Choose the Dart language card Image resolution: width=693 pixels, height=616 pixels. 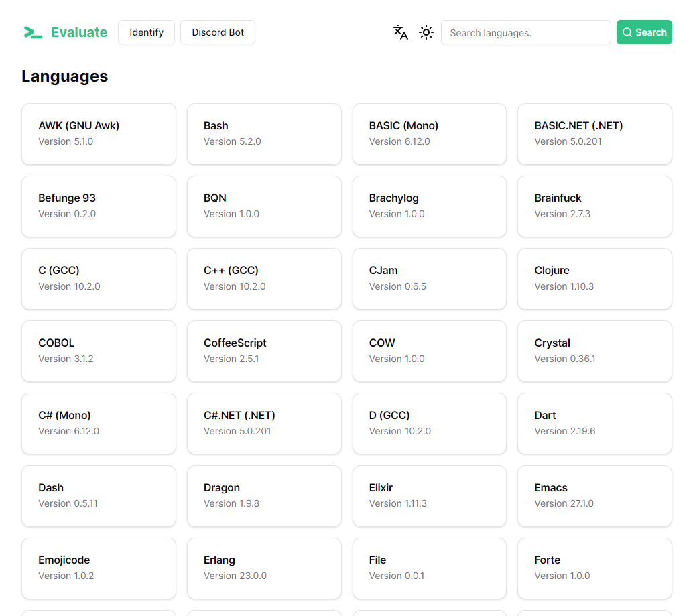[x=595, y=424]
